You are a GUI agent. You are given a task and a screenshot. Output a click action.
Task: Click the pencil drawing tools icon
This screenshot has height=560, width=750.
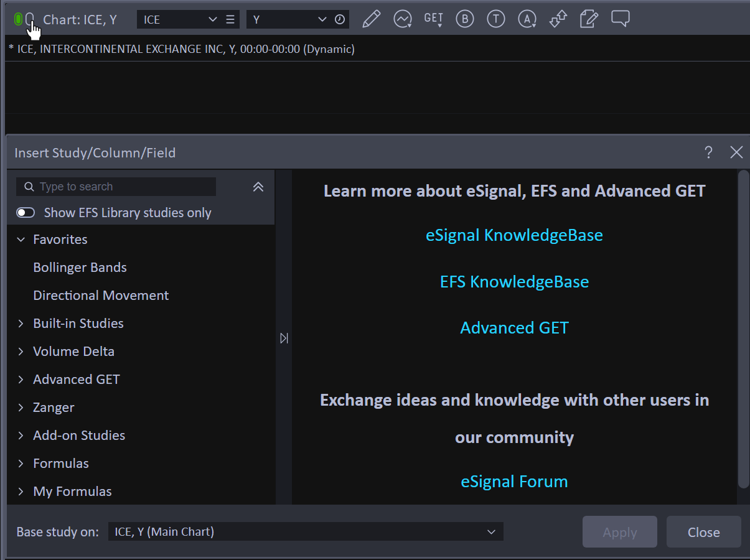coord(371,19)
